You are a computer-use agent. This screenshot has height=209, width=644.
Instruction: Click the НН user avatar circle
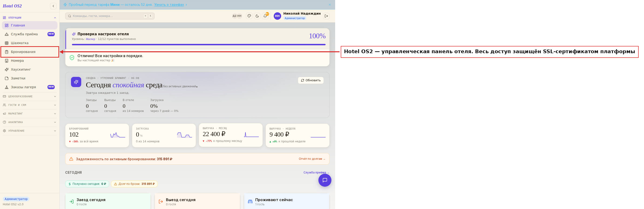[277, 16]
